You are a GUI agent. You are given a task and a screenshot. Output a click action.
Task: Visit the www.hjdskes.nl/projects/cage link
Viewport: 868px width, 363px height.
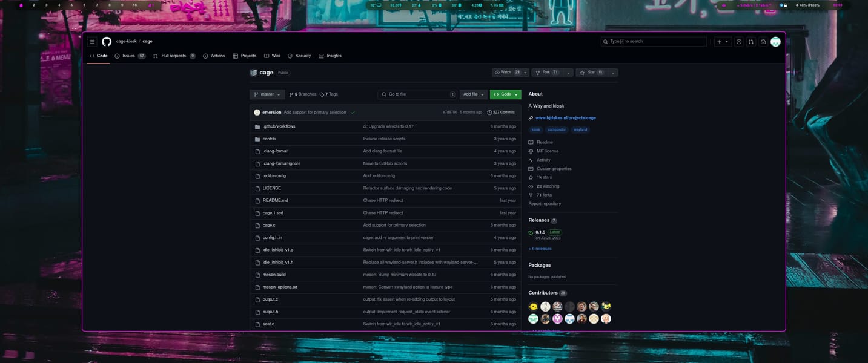click(566, 118)
